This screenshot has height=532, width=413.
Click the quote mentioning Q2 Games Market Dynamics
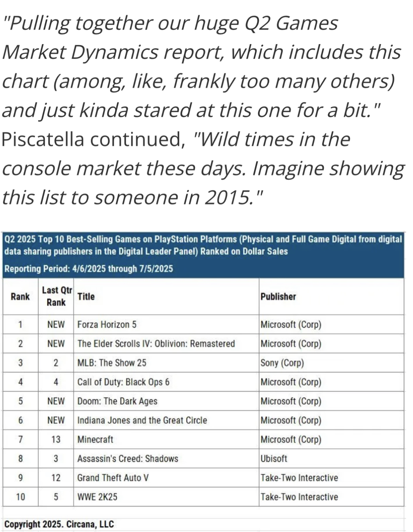click(x=201, y=66)
